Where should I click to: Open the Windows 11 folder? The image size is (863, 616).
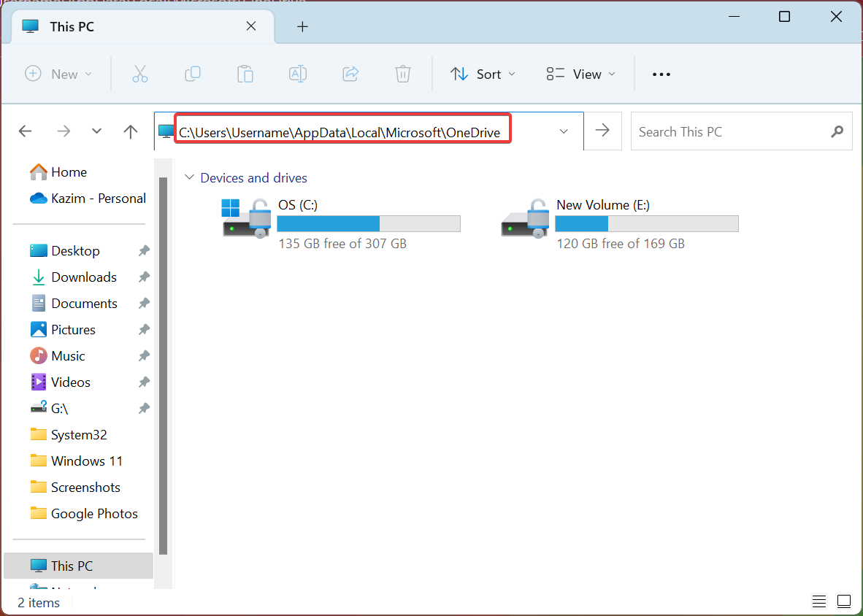(76, 461)
